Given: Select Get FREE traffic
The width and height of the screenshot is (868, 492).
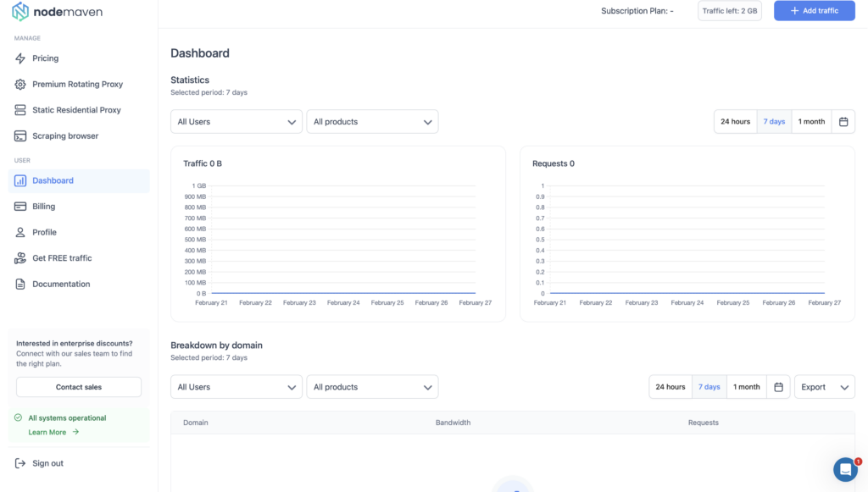Looking at the screenshot, I should tap(79, 258).
